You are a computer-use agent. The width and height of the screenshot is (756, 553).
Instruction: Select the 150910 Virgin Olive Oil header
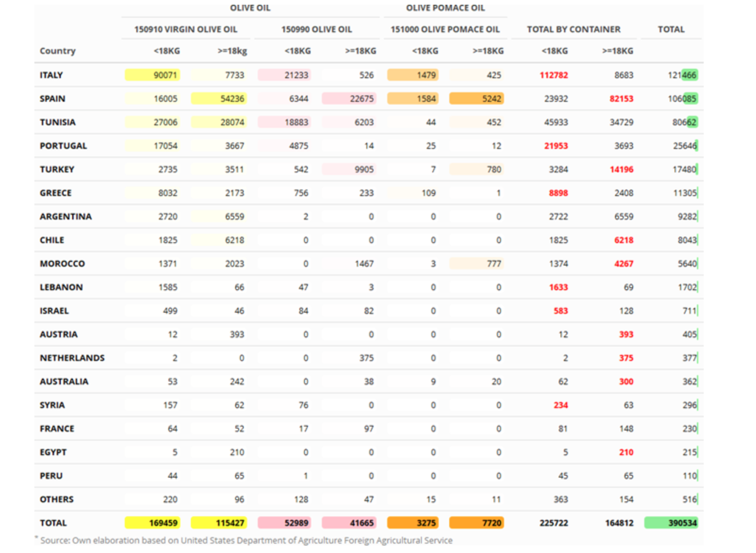pos(186,29)
